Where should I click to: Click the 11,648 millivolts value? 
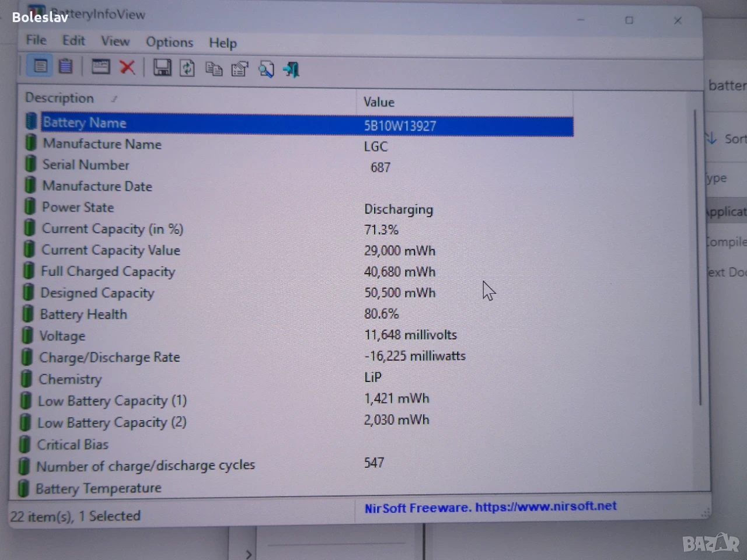click(411, 335)
